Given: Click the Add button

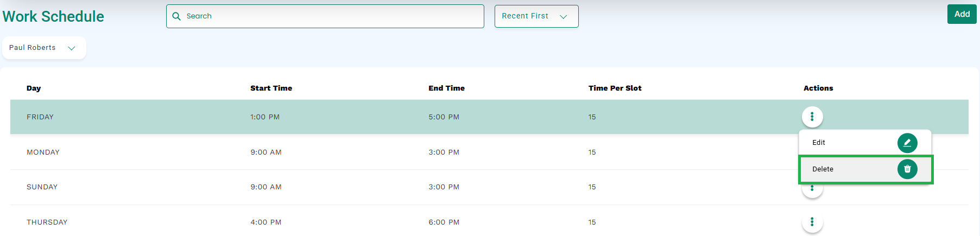Looking at the screenshot, I should (x=962, y=14).
